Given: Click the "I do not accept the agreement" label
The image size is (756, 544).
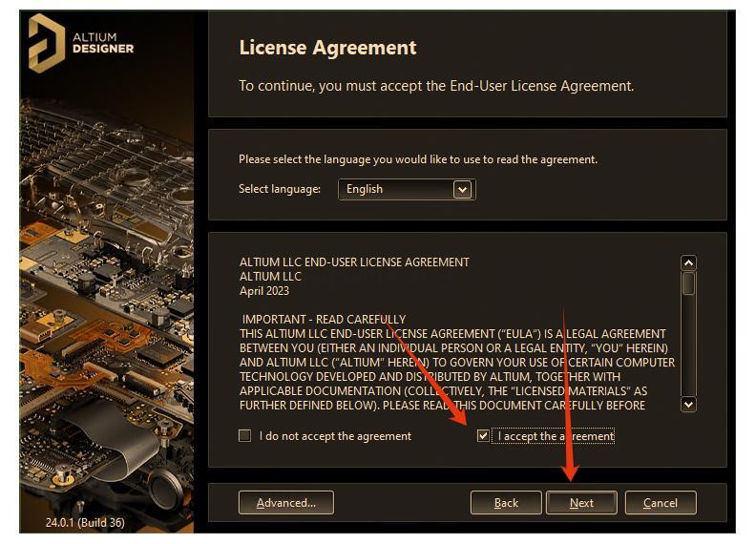Looking at the screenshot, I should click(x=335, y=436).
